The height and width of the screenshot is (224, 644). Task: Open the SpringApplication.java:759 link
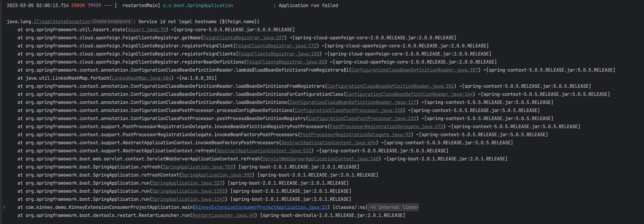click(198, 167)
